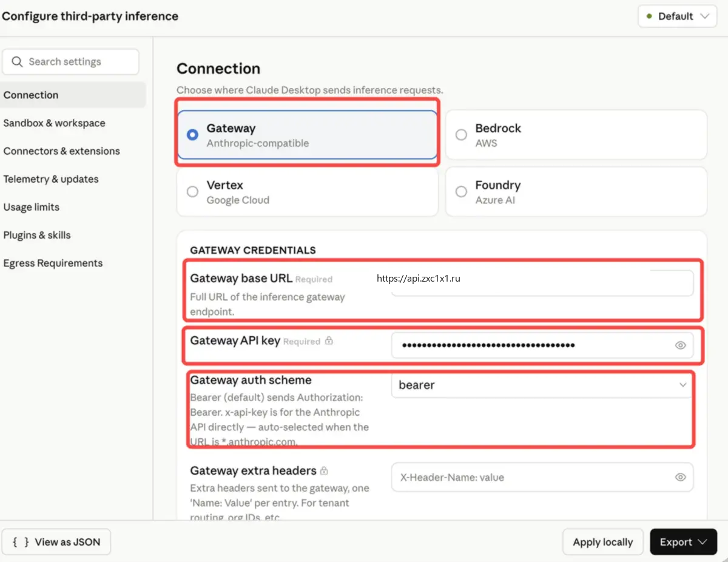
Task: Click the Gateway auth scheme label
Action: point(251,380)
